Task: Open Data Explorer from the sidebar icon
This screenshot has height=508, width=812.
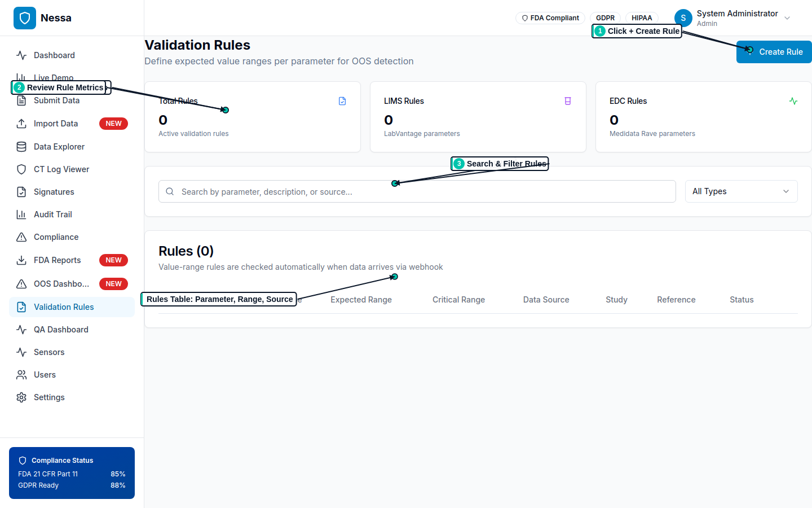Action: [x=21, y=146]
